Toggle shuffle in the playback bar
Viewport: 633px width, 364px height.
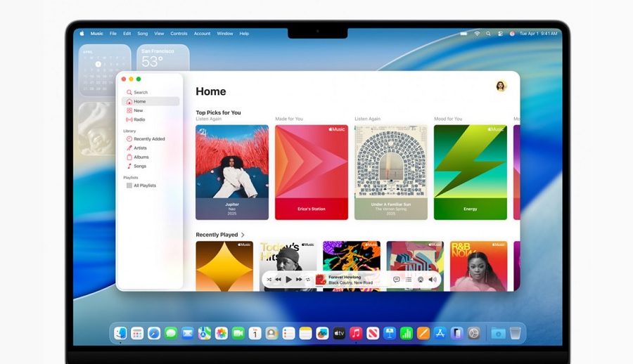[x=269, y=280]
